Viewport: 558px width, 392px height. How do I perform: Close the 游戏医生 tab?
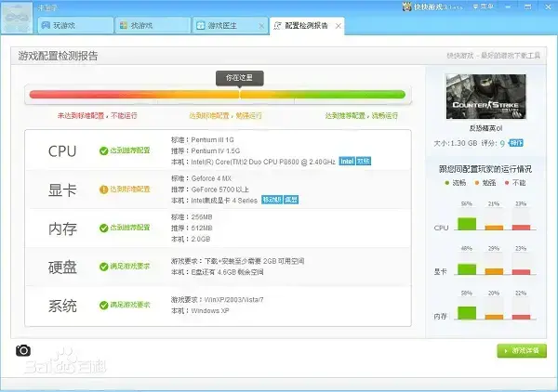click(261, 26)
